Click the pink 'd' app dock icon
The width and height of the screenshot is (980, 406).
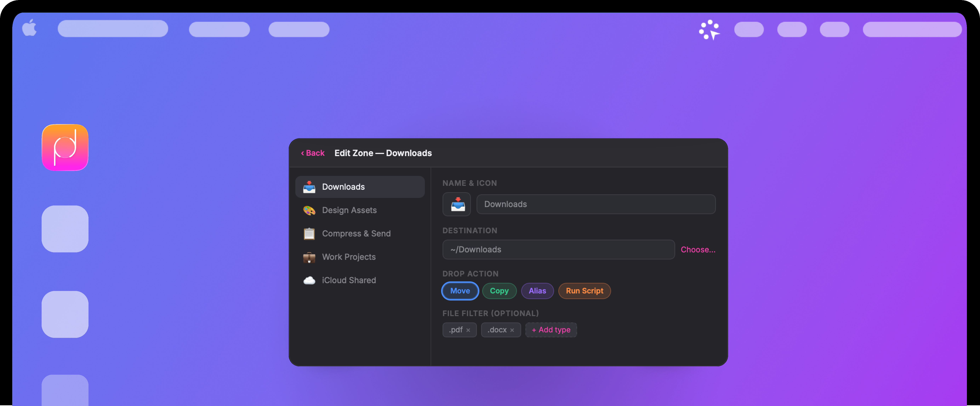pos(65,147)
